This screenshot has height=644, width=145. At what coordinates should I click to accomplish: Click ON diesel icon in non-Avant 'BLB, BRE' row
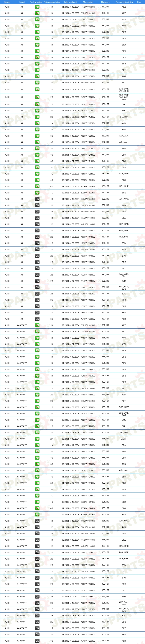coord(37,237)
